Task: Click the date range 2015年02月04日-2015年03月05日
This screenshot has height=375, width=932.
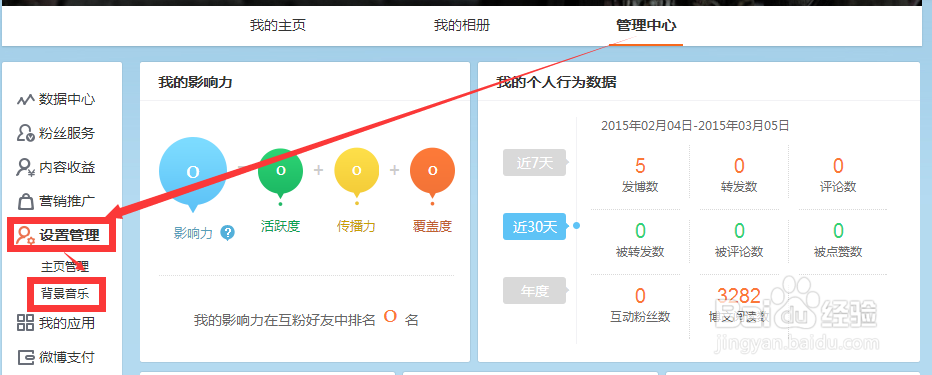Action: 695,125
